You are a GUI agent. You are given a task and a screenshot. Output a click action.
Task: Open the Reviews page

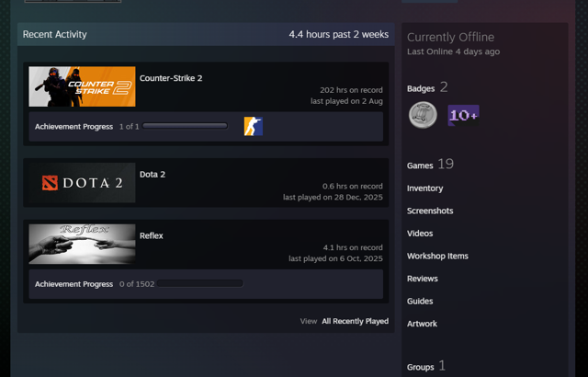pos(423,279)
